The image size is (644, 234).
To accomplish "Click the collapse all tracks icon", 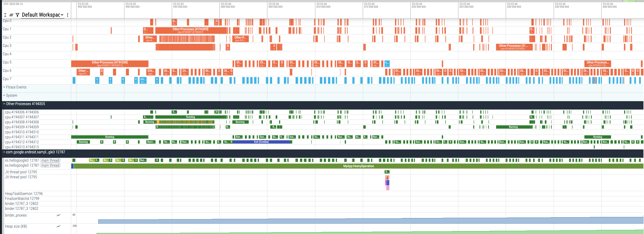I will tap(5, 15).
